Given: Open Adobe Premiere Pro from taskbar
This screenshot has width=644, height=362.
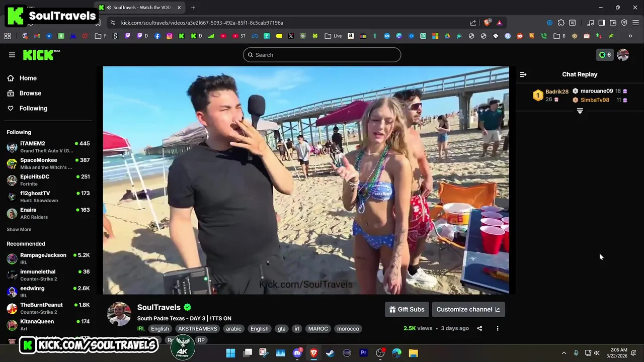Looking at the screenshot, I should pos(363,353).
